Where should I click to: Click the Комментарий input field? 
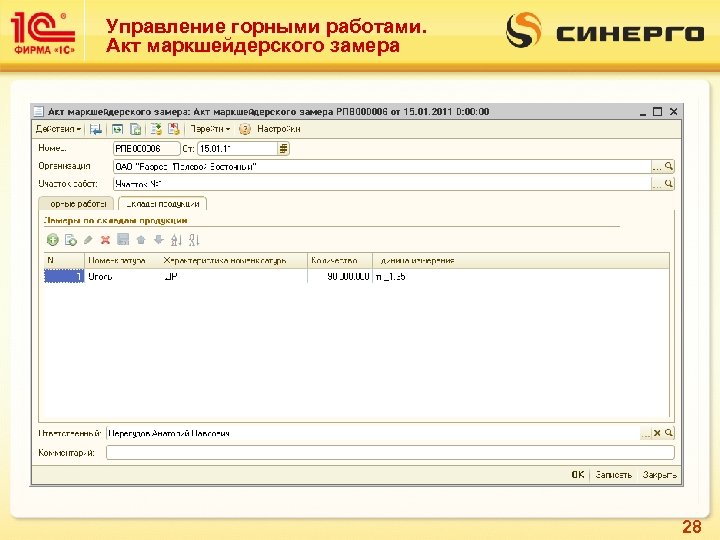390,453
